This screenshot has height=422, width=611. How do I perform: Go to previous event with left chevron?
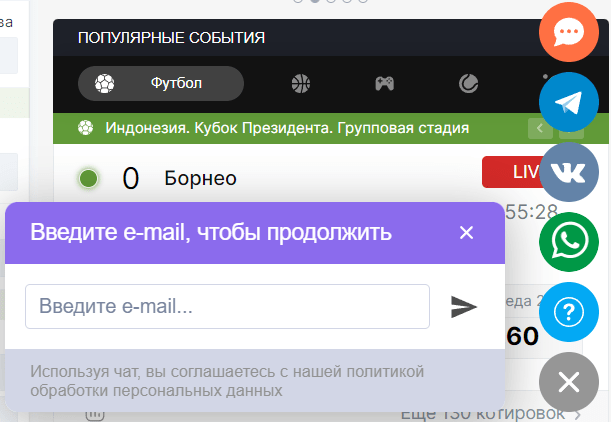540,128
